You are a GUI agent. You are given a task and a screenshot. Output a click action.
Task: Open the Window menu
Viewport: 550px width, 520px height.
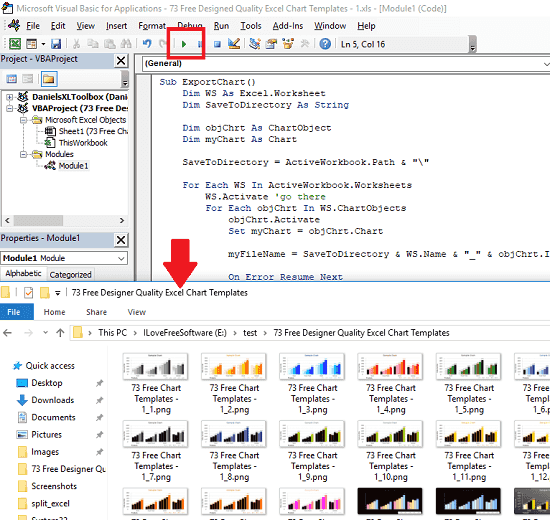click(x=330, y=26)
